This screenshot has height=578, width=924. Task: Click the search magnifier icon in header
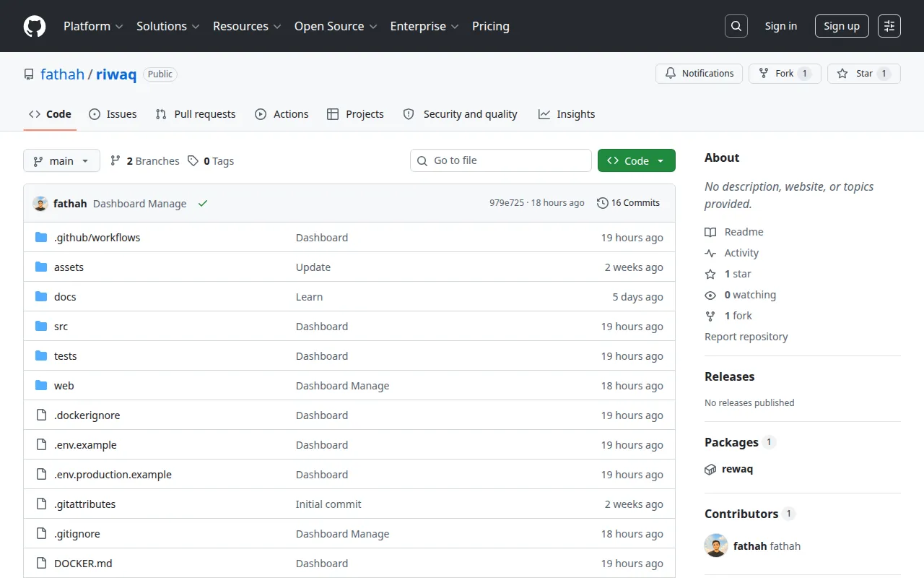tap(736, 26)
